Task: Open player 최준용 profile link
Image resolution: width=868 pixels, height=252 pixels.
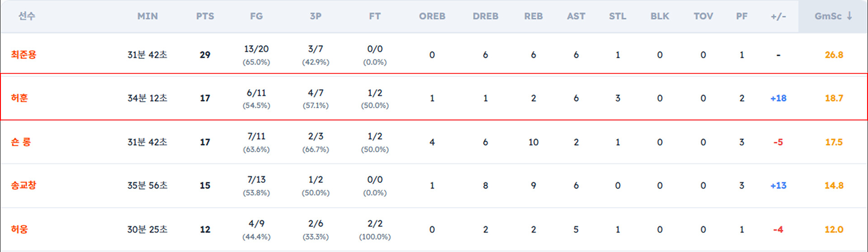Action: [24, 55]
